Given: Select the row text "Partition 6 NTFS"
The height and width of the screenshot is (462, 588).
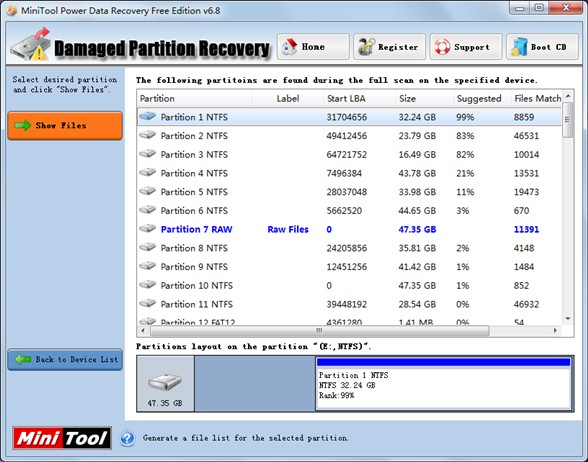Looking at the screenshot, I should pyautogui.click(x=194, y=211).
